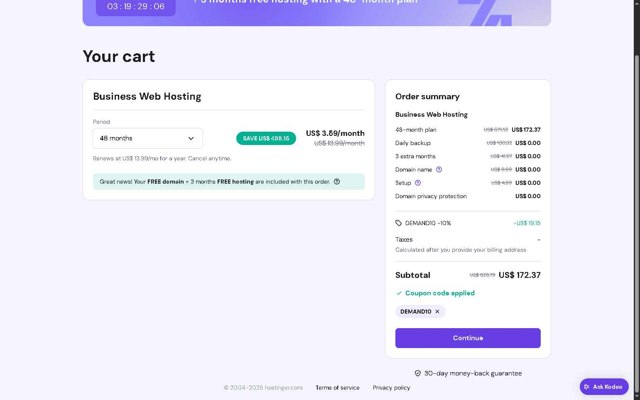Open the 48 months period dropdown
Viewport: 640px width, 400px height.
click(x=147, y=138)
